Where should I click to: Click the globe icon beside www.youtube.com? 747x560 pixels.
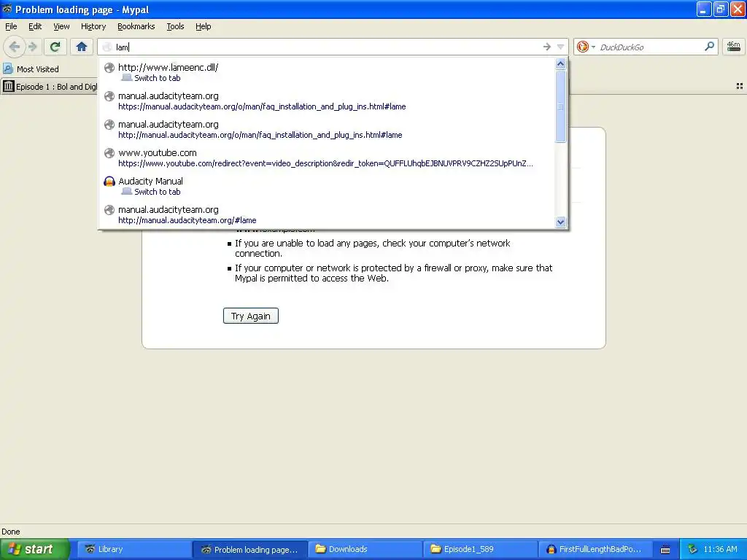pos(109,153)
